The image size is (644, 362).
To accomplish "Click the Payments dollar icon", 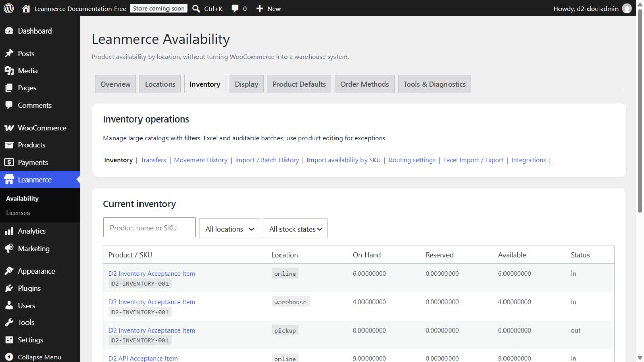I will (x=9, y=162).
